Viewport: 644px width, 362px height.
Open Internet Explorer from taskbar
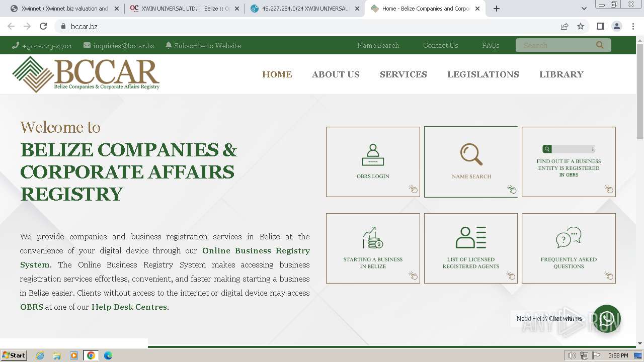[40, 355]
